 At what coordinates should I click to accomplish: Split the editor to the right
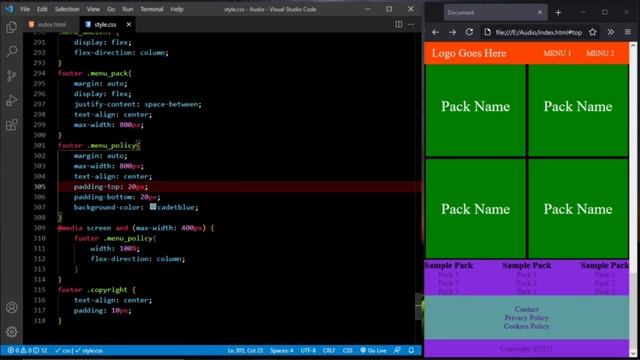(x=398, y=24)
